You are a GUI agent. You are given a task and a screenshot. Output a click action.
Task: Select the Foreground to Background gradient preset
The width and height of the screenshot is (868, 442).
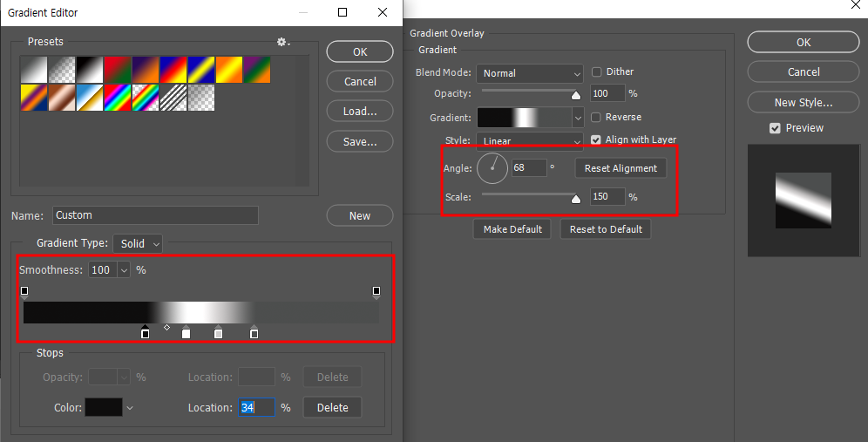[34, 70]
